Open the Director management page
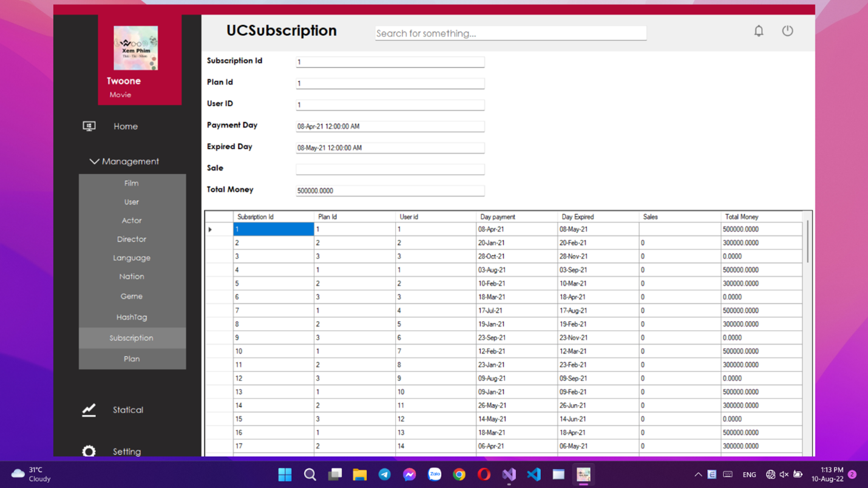 (x=132, y=239)
